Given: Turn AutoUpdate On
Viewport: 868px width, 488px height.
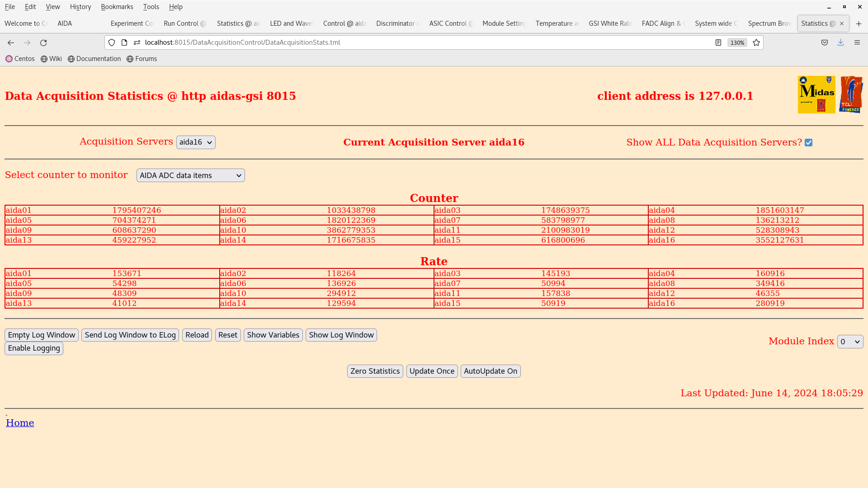Looking at the screenshot, I should point(490,371).
